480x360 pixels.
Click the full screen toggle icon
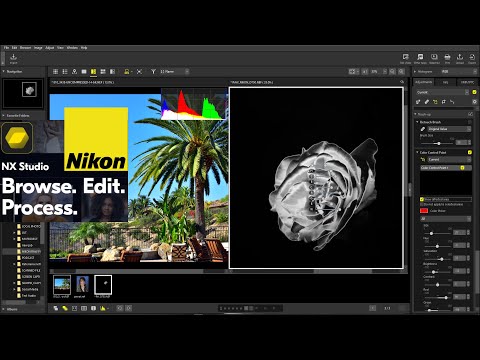[139, 72]
